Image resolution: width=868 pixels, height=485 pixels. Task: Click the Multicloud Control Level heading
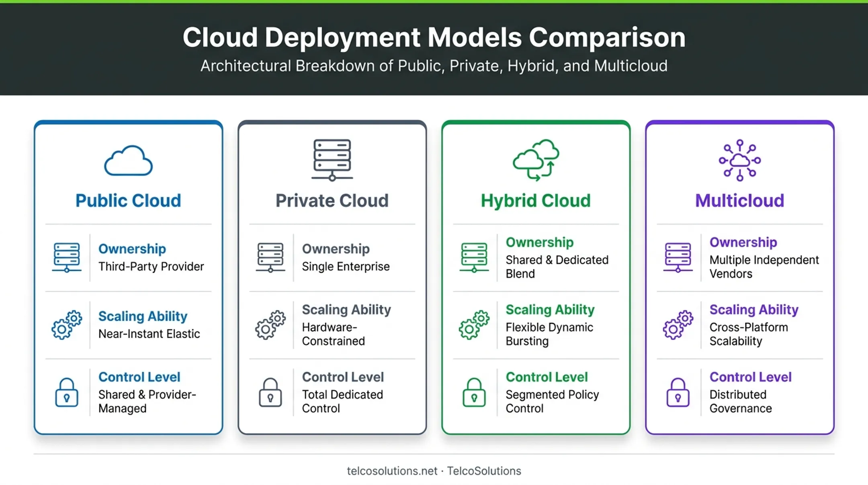coord(750,377)
